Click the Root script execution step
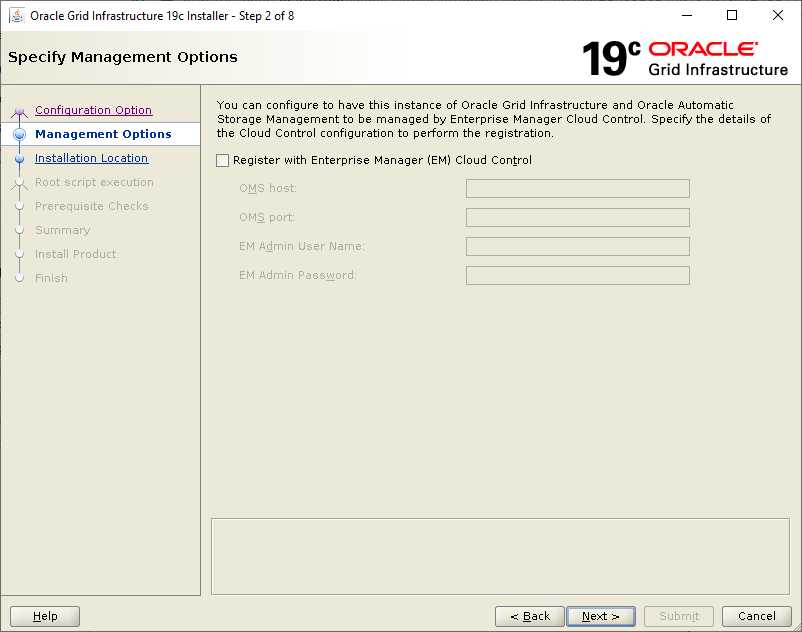Viewport: 802px width, 632px height. click(94, 182)
